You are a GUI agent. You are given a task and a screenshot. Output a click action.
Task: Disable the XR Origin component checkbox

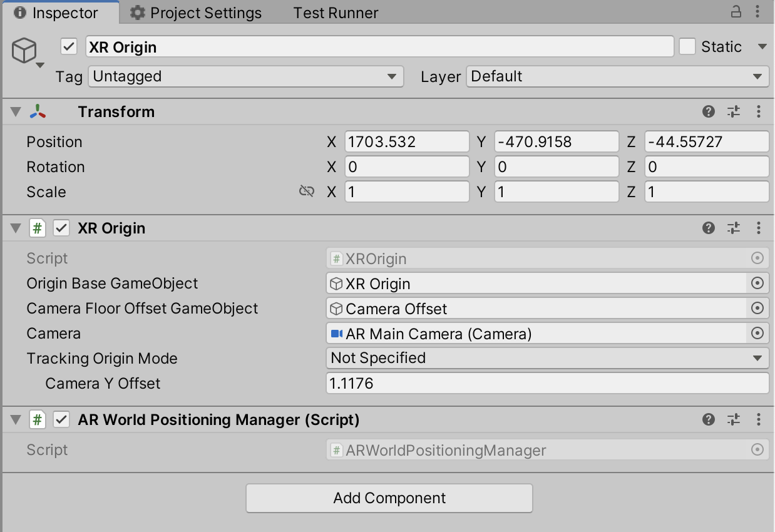click(61, 228)
